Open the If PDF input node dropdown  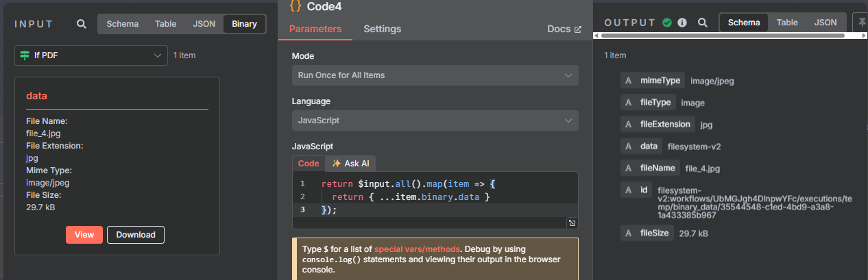pyautogui.click(x=91, y=55)
